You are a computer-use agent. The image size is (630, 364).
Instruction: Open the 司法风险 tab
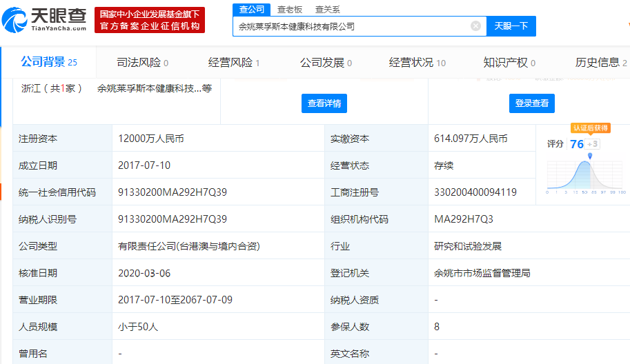tap(142, 63)
